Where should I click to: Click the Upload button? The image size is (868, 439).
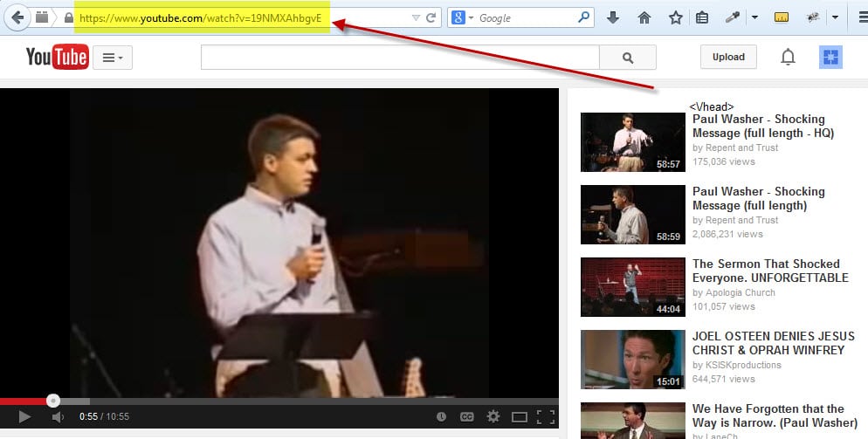click(728, 57)
